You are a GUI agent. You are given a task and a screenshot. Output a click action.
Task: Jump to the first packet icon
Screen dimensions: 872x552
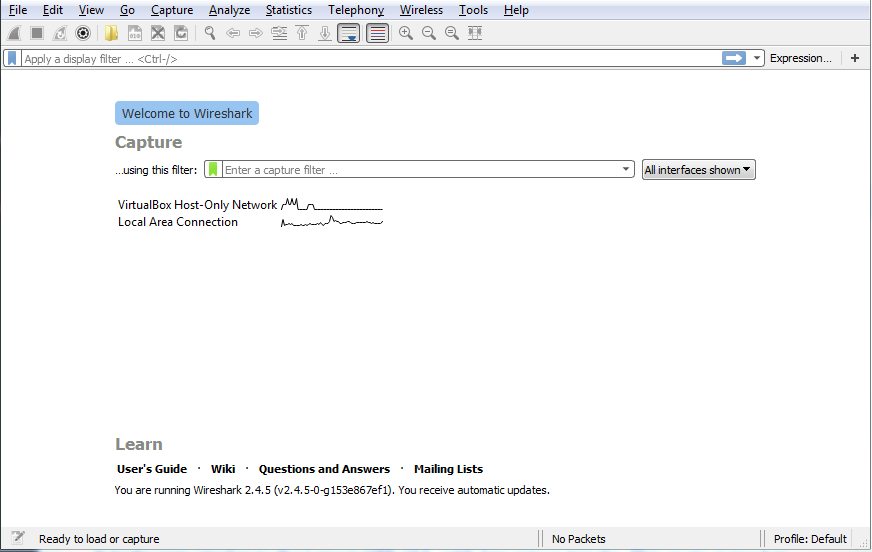tap(302, 33)
